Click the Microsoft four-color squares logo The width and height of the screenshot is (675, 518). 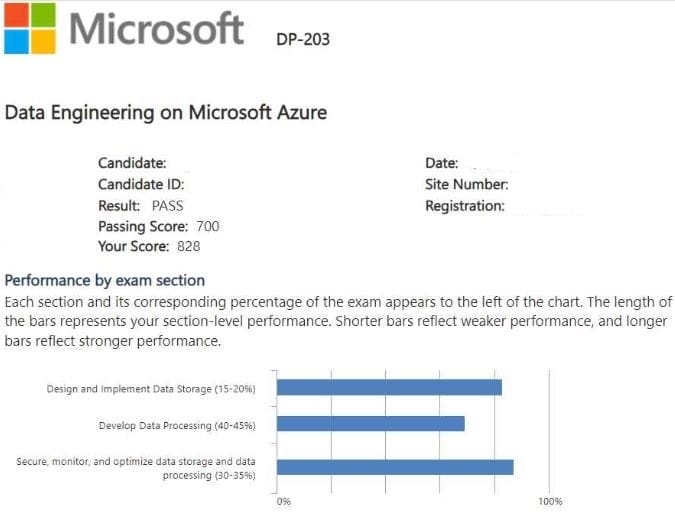click(30, 28)
